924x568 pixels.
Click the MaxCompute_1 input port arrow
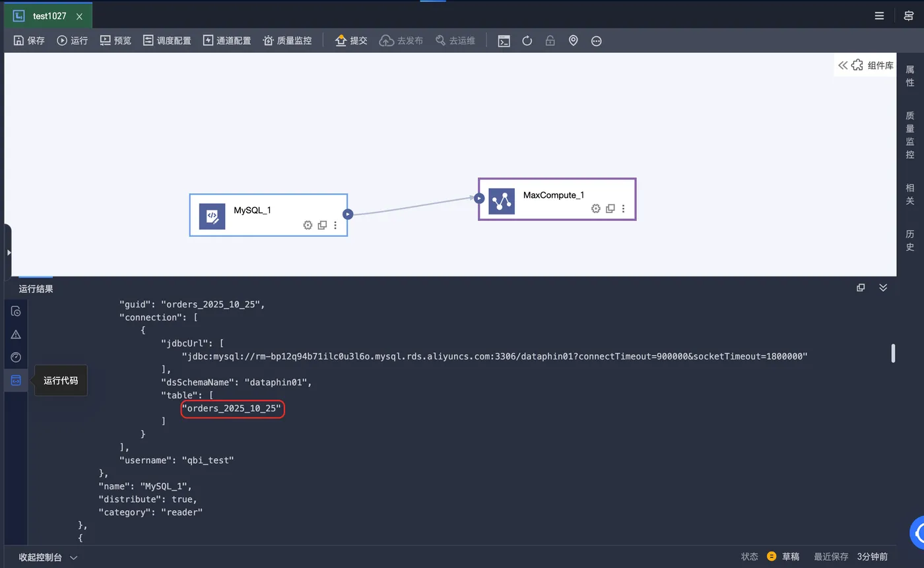pos(479,198)
